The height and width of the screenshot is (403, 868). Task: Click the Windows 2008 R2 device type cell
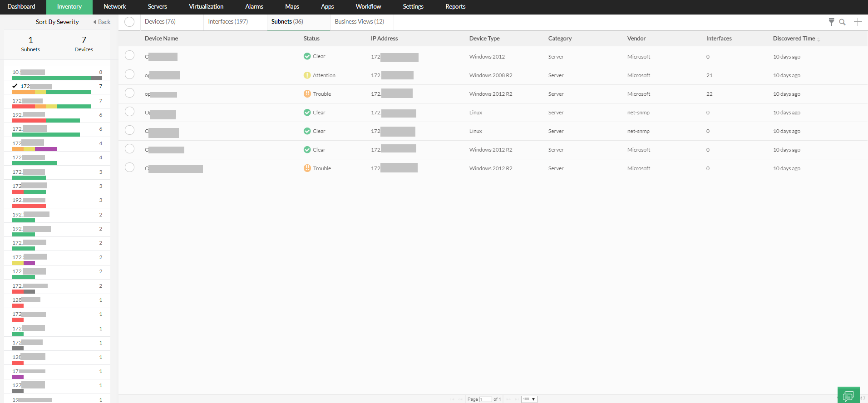coord(491,75)
